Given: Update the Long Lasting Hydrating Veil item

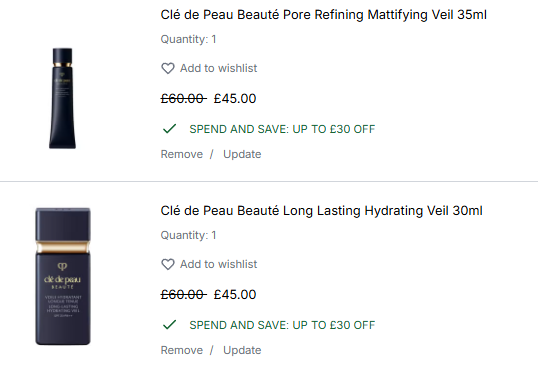Looking at the screenshot, I should (x=242, y=350).
